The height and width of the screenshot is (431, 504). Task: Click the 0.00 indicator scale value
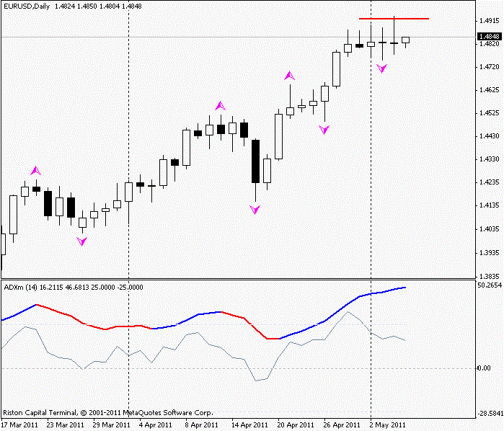click(484, 368)
